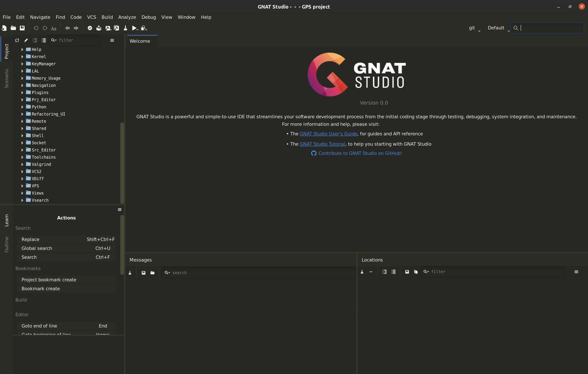Clear Messages with the broom icon

tap(130, 273)
